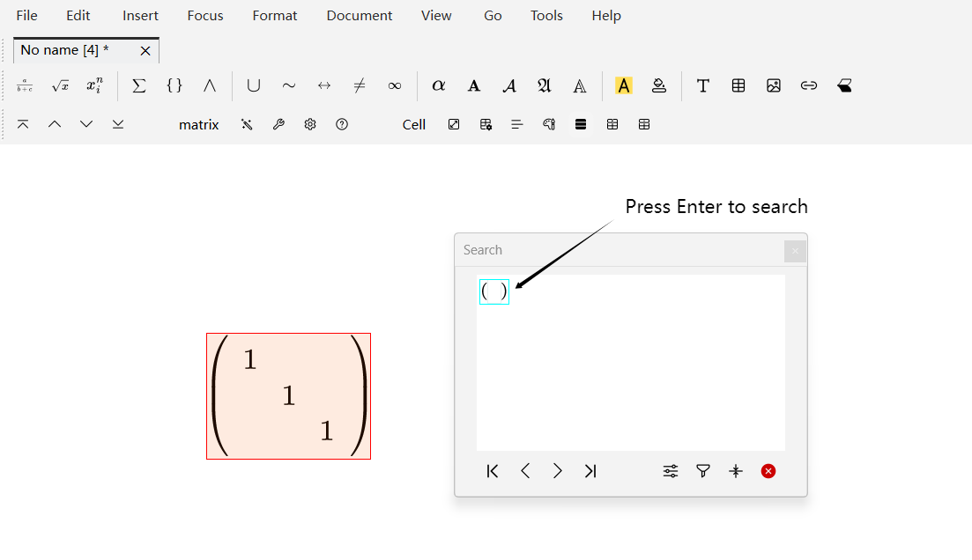Open the Insert menu
972x560 pixels.
tap(141, 16)
